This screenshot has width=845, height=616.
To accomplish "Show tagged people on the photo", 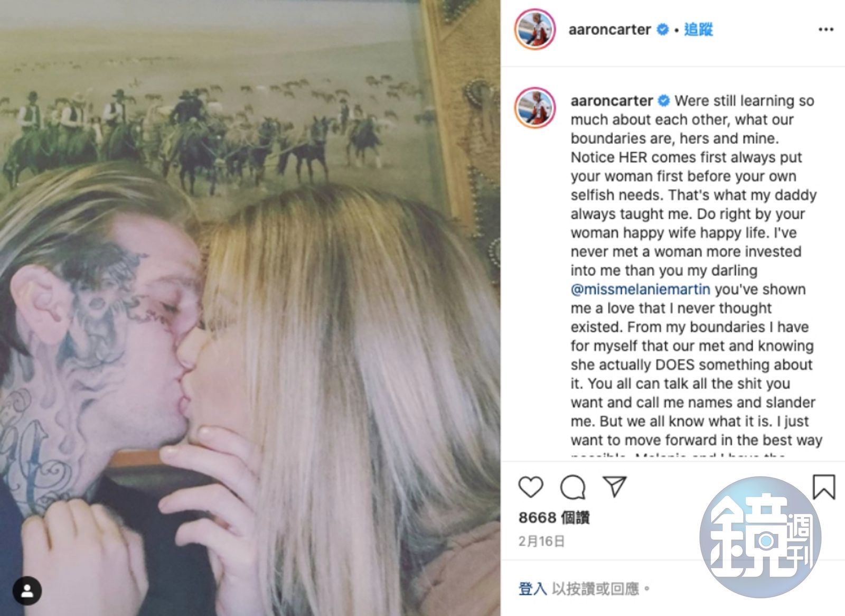I will 27,591.
